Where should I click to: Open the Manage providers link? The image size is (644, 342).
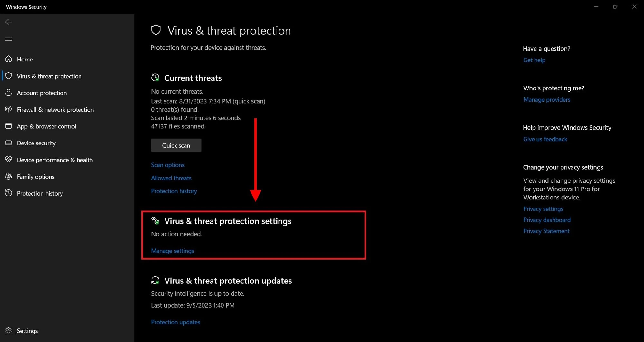(x=546, y=100)
